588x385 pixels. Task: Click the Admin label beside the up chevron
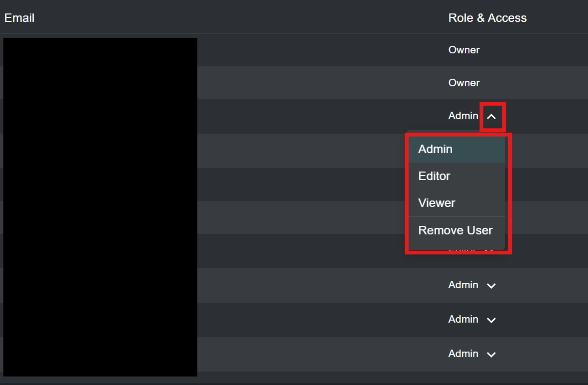tap(463, 116)
